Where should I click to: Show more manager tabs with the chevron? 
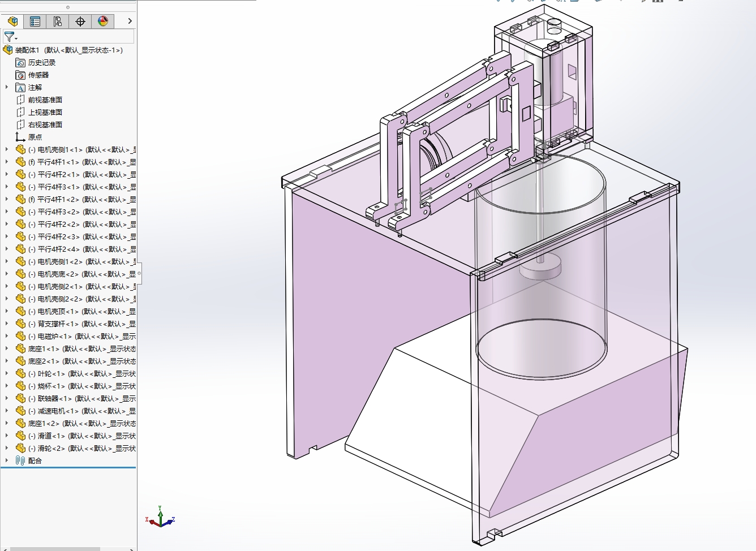tap(130, 21)
